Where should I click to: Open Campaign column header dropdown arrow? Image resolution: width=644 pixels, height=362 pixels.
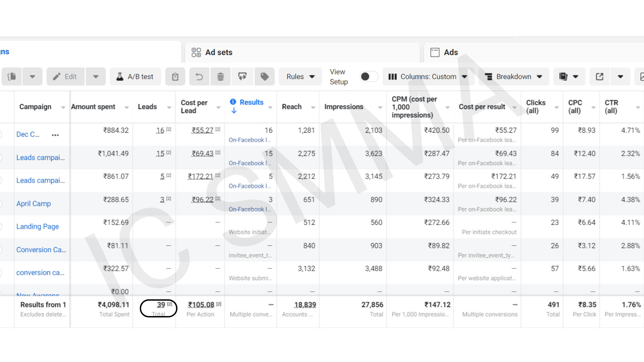pyautogui.click(x=63, y=107)
